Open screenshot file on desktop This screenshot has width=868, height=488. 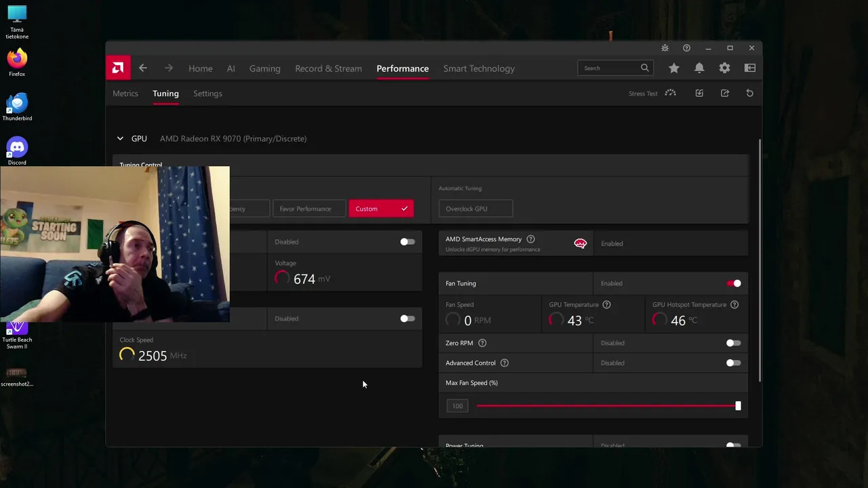coord(17,376)
